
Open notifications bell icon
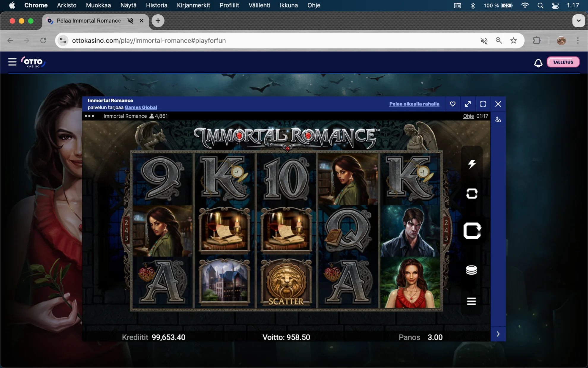[x=538, y=63]
